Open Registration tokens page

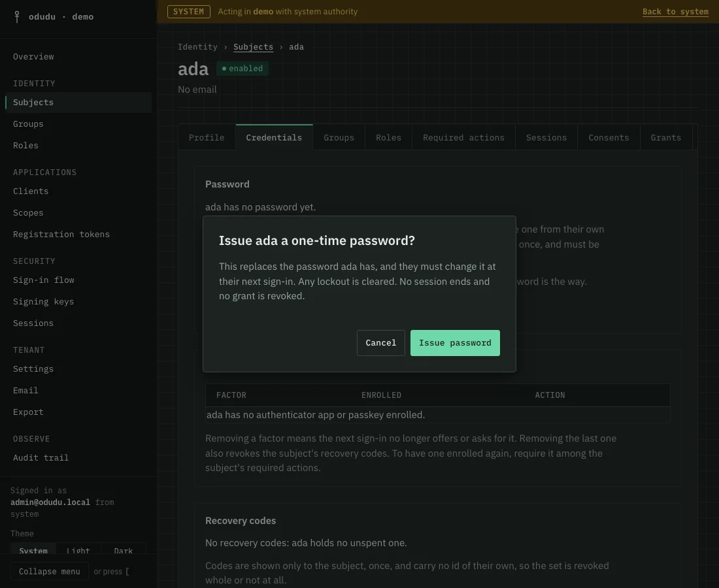click(x=78, y=235)
